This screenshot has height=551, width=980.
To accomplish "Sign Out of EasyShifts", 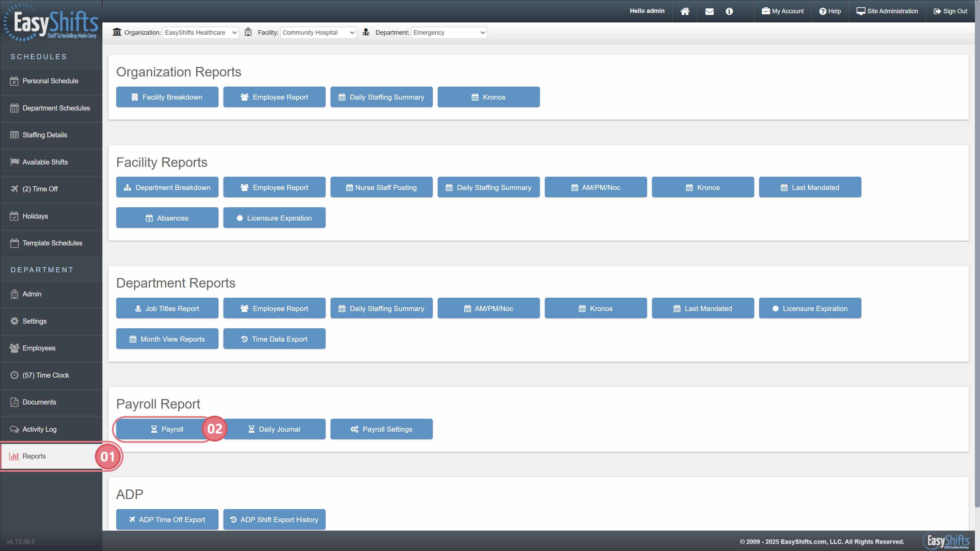I will coord(950,11).
